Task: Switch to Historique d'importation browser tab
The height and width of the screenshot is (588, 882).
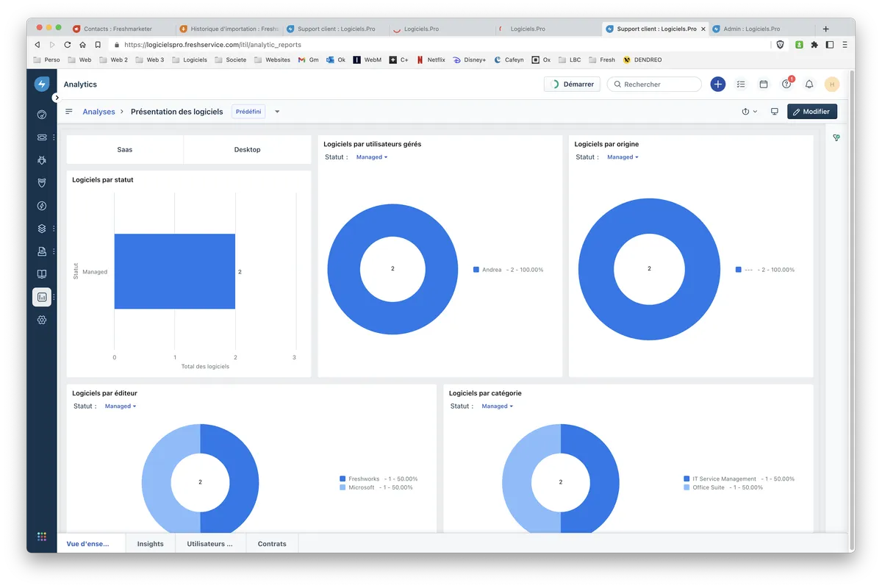Action: [228, 29]
